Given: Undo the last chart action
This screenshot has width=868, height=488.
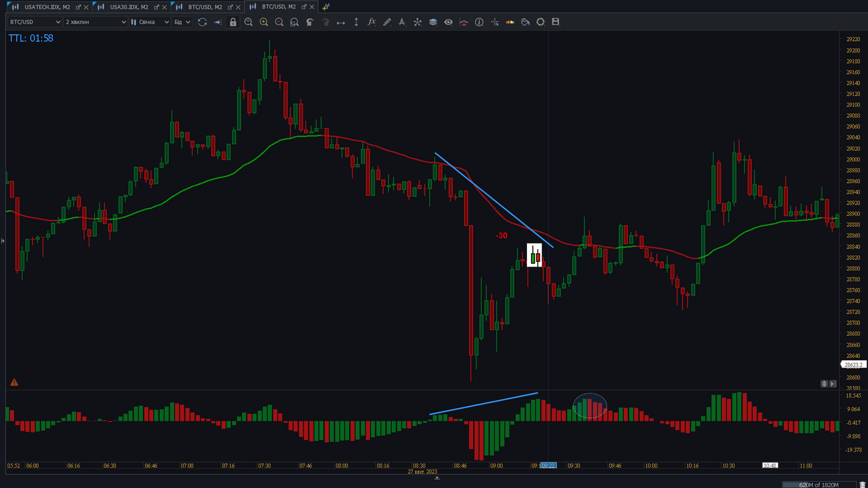Looking at the screenshot, I should [x=310, y=22].
